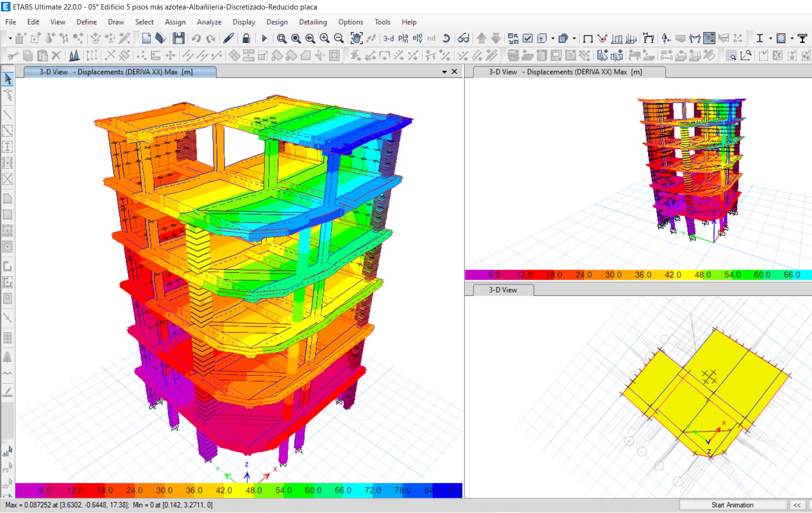Toggle perspective view with glasses icon
The height and width of the screenshot is (513, 812).
pyautogui.click(x=463, y=38)
